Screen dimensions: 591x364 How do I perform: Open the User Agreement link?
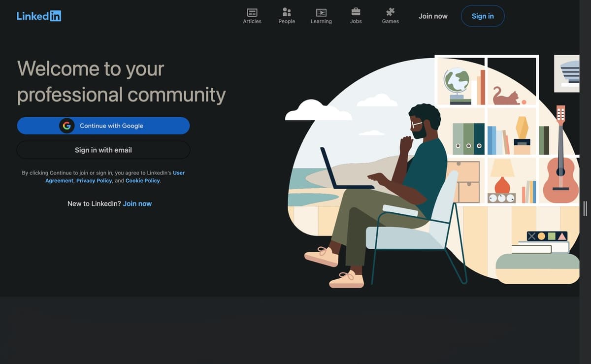[x=178, y=173]
